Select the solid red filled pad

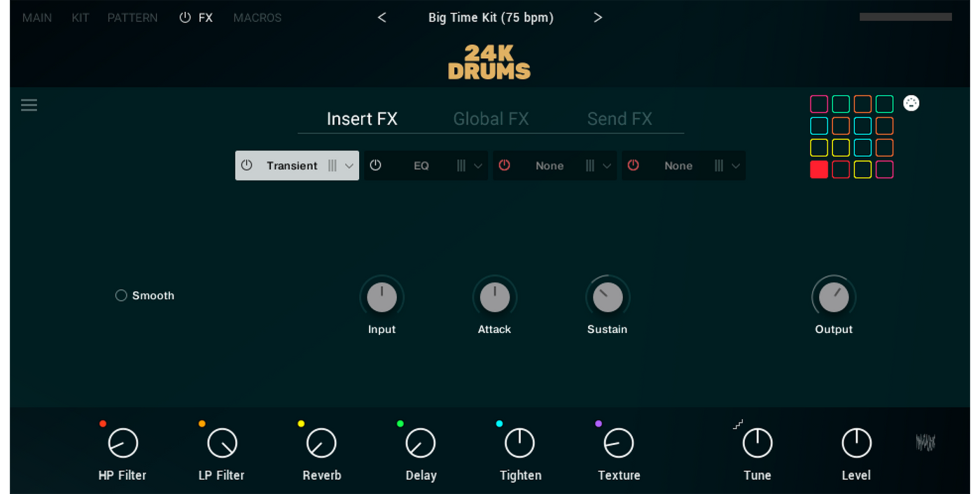pos(819,169)
